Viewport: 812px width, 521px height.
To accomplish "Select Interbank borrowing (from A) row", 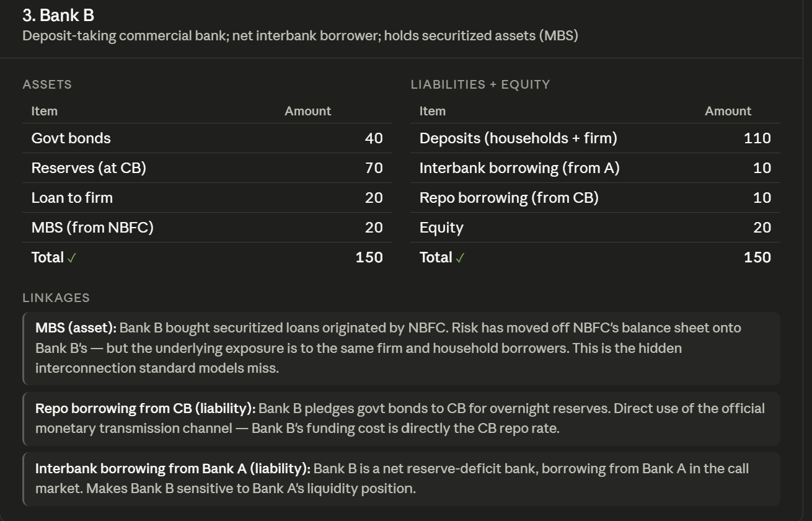I will [595, 168].
